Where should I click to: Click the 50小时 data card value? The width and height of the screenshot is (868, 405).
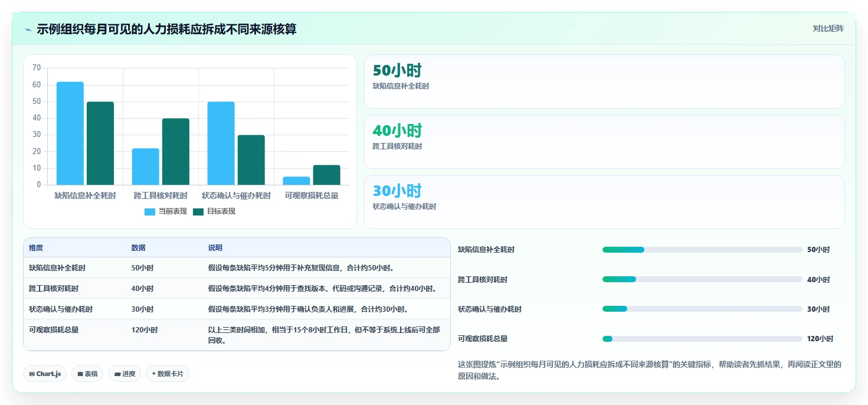click(397, 71)
